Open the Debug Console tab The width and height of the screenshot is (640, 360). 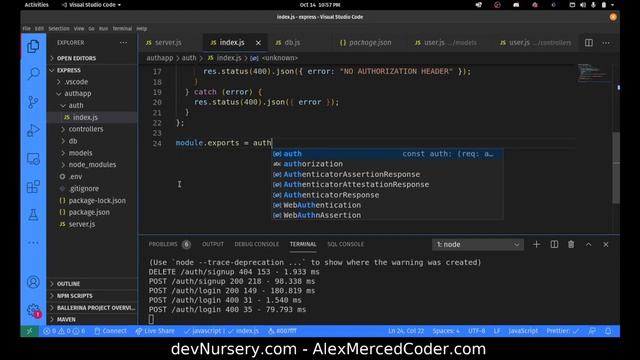point(256,244)
